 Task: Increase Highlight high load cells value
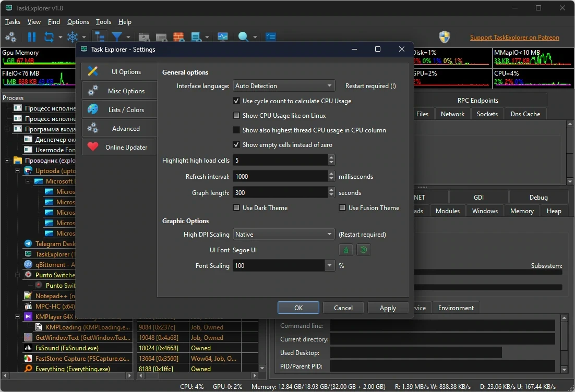click(x=331, y=157)
